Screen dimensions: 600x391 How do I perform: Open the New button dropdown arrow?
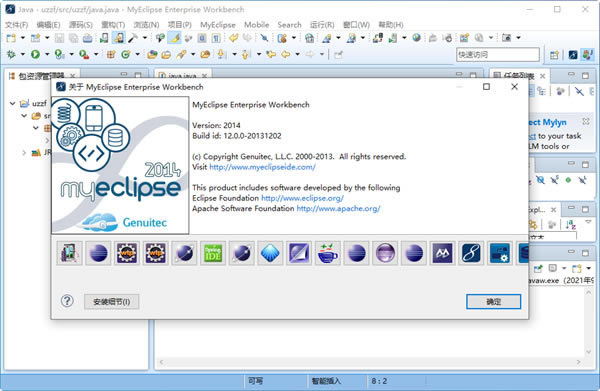click(23, 38)
